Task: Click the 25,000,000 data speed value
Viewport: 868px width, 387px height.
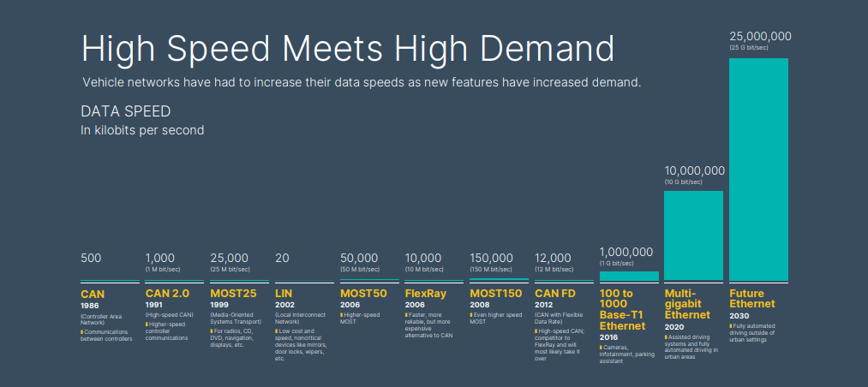Action: 760,36
